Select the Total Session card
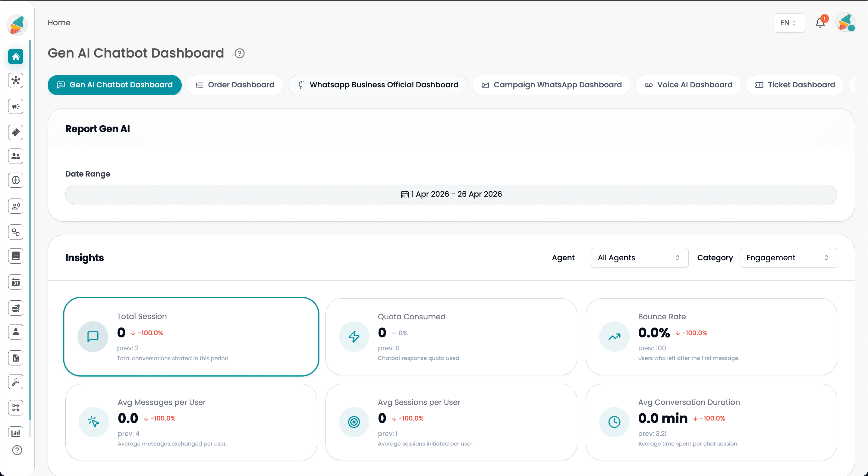This screenshot has height=476, width=868. 191,337
